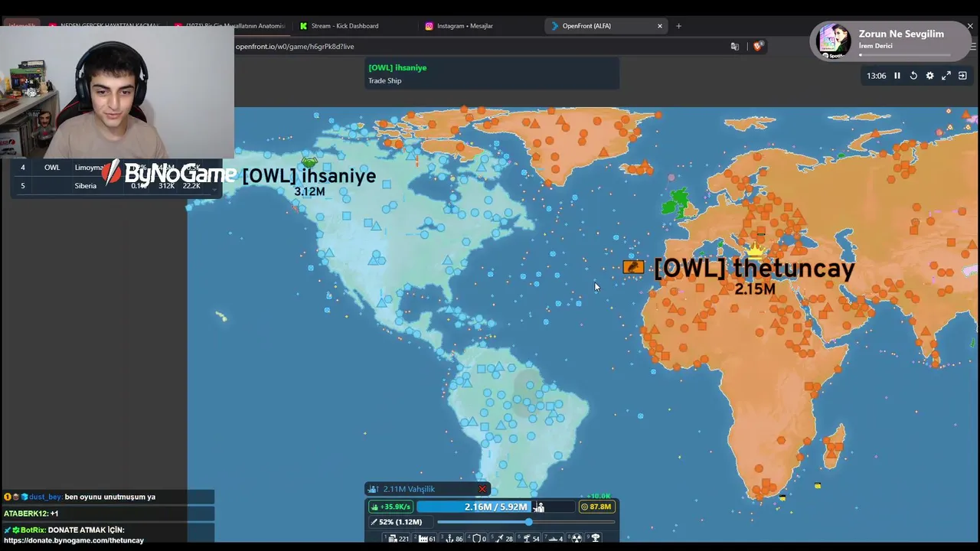
Task: Click the [OWL] ihsaniye Trade Ship notification
Action: click(492, 73)
